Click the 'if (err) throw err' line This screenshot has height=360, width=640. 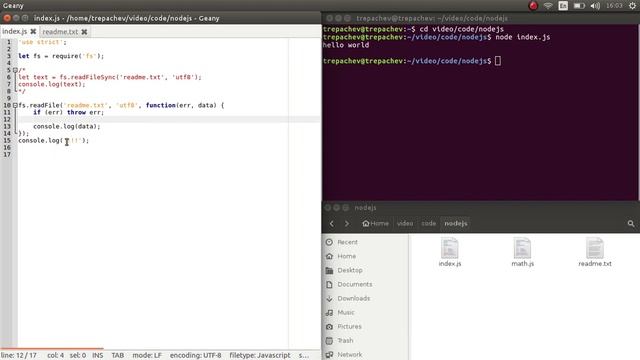(x=69, y=112)
